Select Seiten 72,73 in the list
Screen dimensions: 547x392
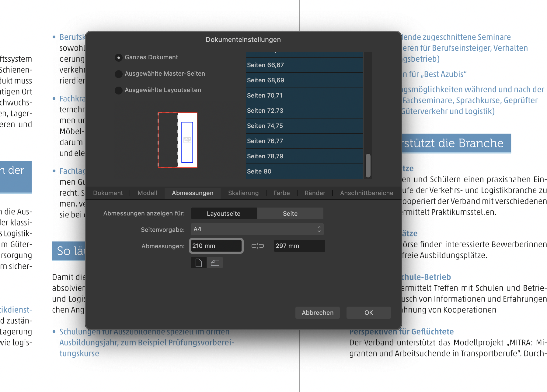point(305,111)
